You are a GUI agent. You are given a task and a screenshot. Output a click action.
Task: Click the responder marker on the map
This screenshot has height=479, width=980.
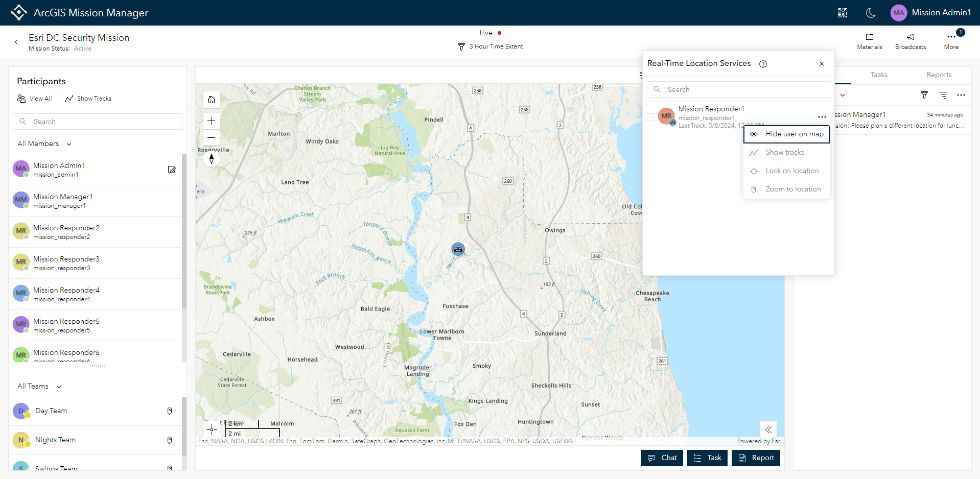pyautogui.click(x=458, y=249)
